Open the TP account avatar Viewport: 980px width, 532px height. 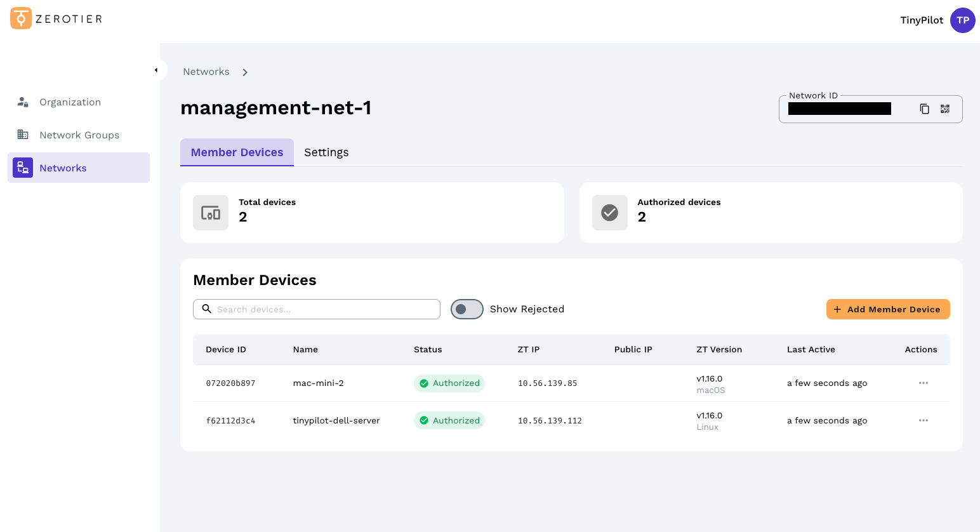[x=963, y=20]
